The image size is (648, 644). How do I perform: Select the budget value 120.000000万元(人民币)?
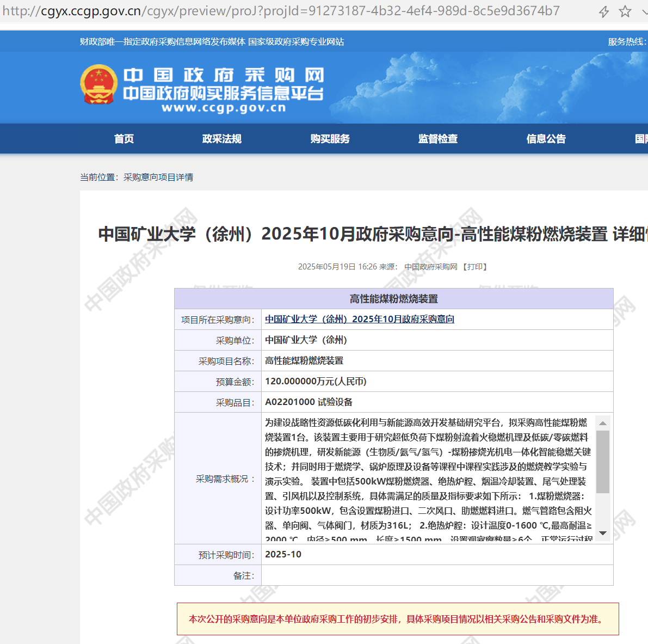(316, 382)
